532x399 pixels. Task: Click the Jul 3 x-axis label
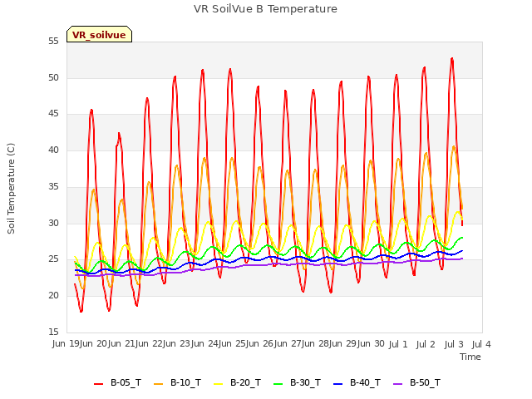point(454,344)
